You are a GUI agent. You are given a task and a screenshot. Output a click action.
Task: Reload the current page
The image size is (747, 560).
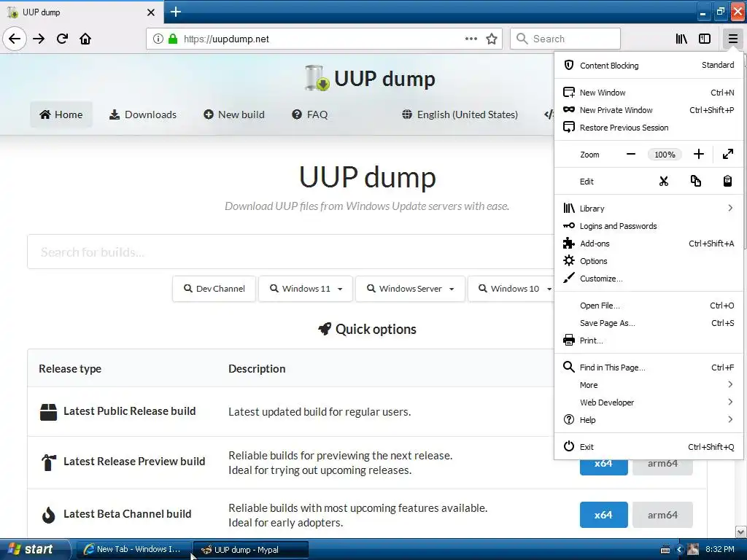click(63, 39)
